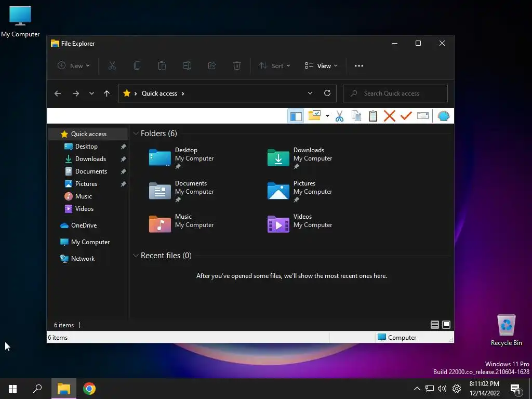Click the Search Quick access field
This screenshot has width=532, height=399.
pyautogui.click(x=395, y=94)
